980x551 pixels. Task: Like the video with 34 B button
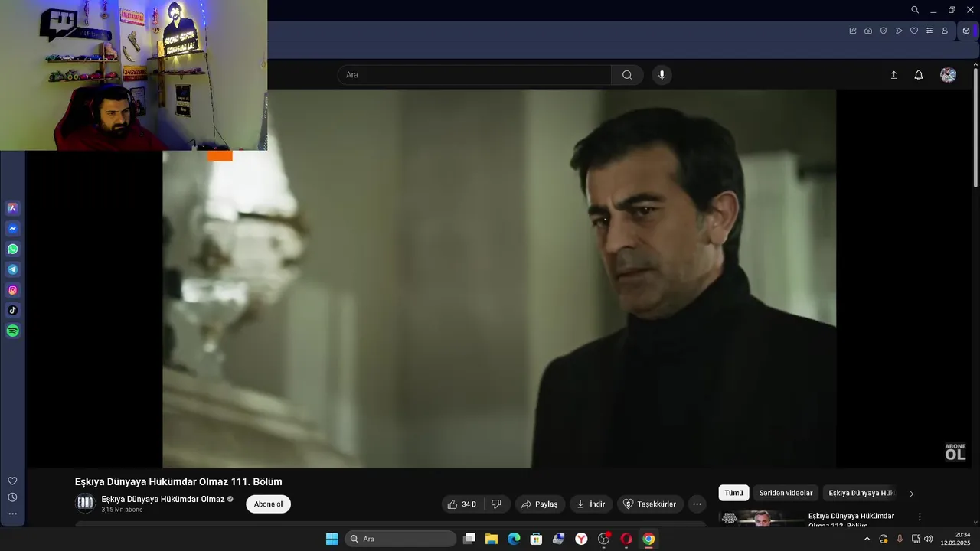[462, 504]
